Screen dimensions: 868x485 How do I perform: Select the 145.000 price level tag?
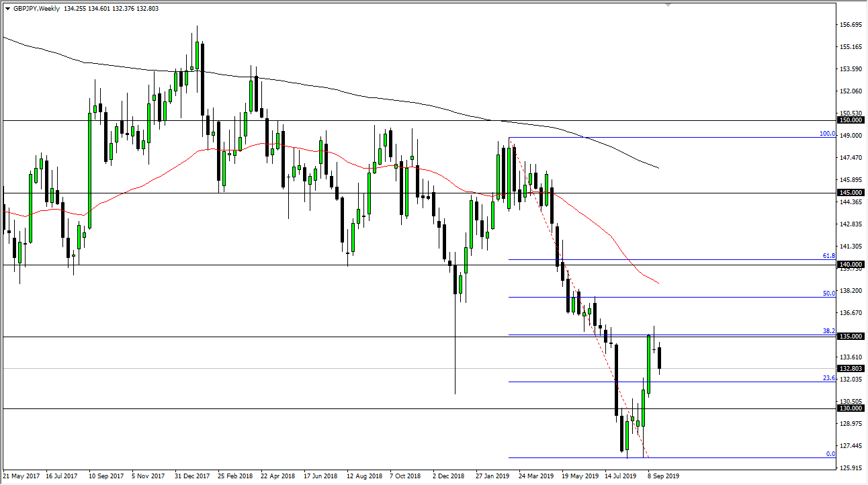coord(851,193)
